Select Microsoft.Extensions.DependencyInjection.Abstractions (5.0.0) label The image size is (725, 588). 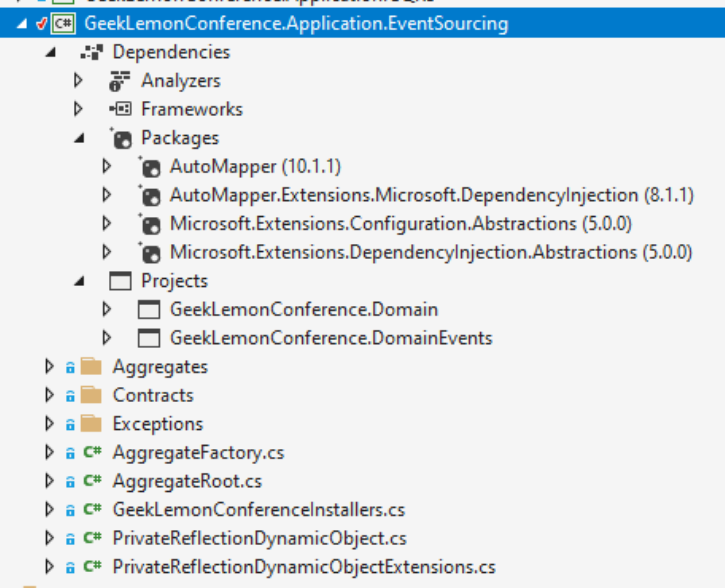(x=431, y=253)
